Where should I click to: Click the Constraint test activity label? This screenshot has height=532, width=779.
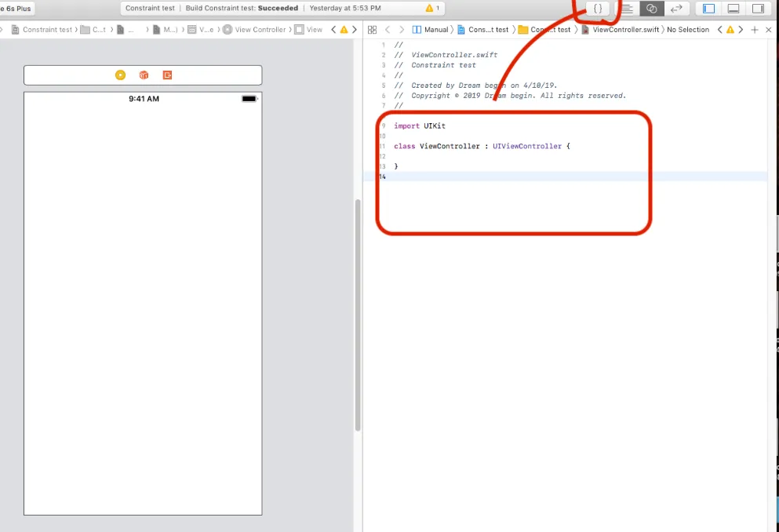(150, 8)
